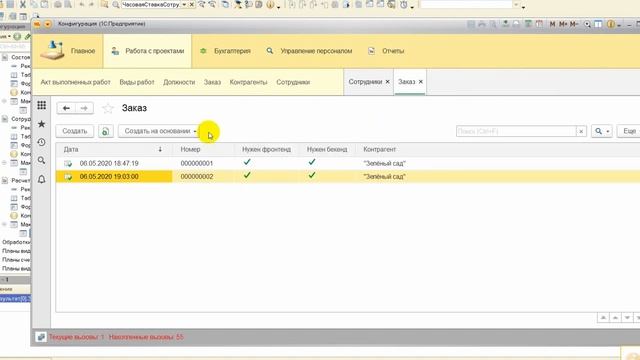Click the Контрагент column header
640x360 pixels.
(x=380, y=150)
